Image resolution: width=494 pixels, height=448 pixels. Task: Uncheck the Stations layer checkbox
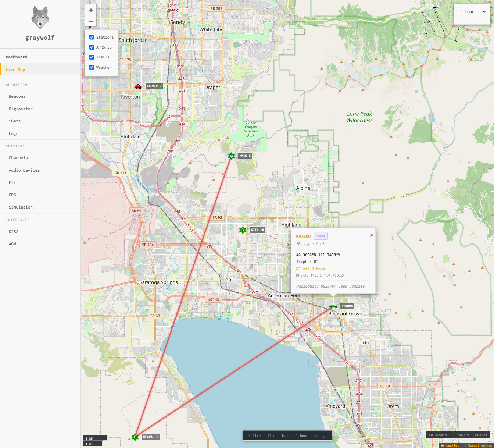(x=92, y=37)
